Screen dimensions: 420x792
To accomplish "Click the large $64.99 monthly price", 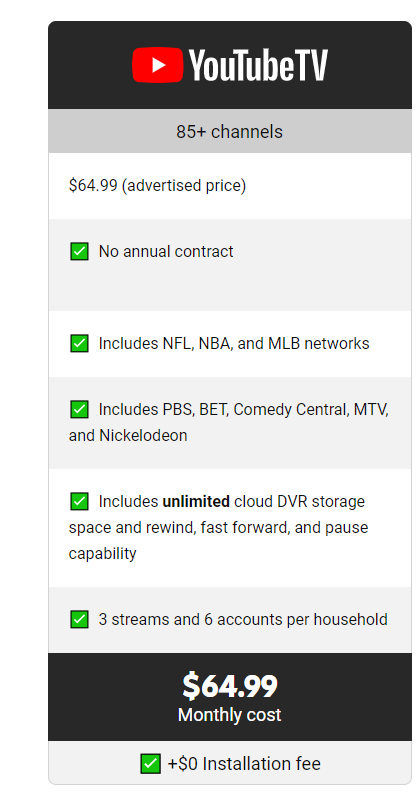I will tap(230, 686).
